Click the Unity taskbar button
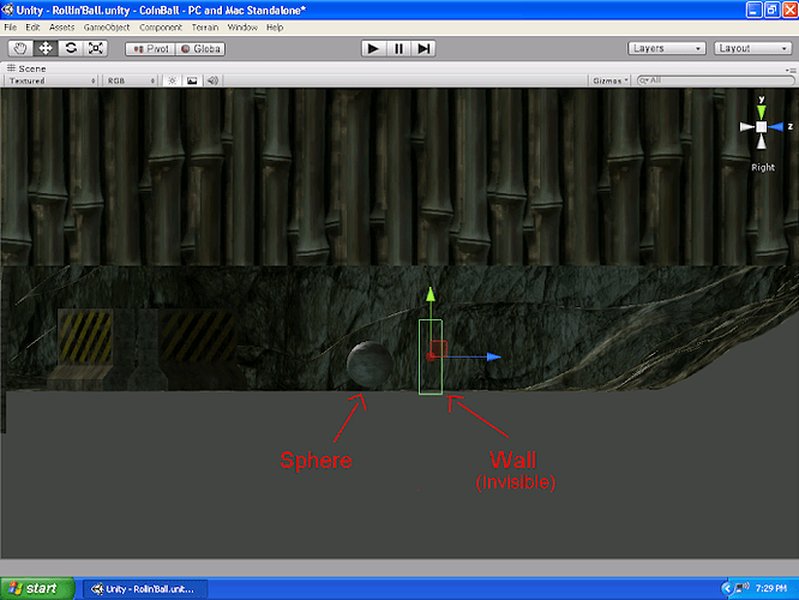 coord(145,589)
